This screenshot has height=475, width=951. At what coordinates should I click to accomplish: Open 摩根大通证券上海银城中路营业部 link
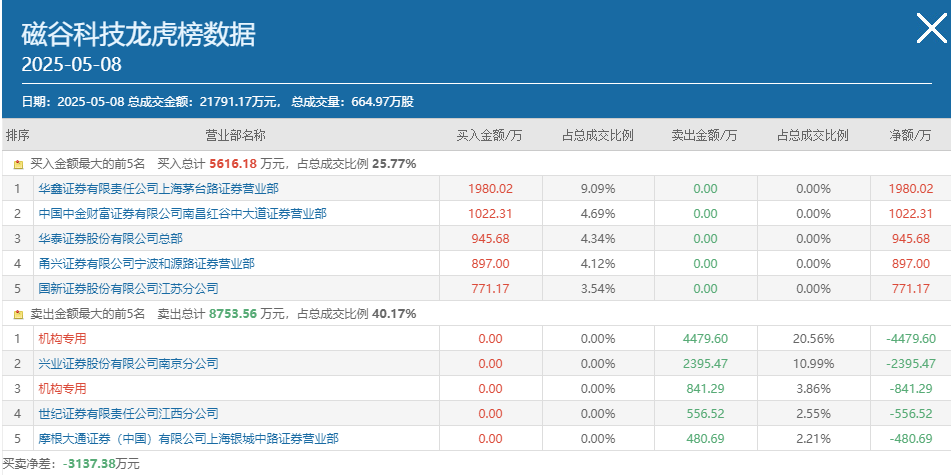click(188, 438)
